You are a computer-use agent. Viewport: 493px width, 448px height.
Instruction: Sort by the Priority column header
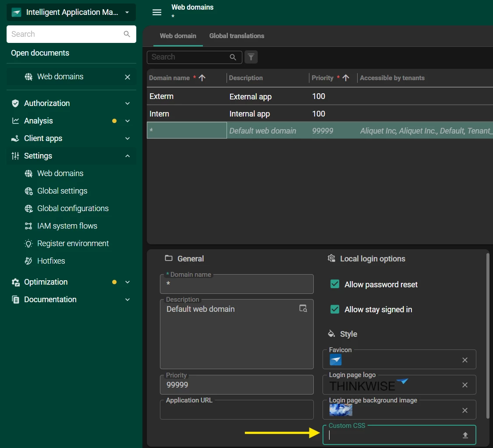click(x=323, y=78)
